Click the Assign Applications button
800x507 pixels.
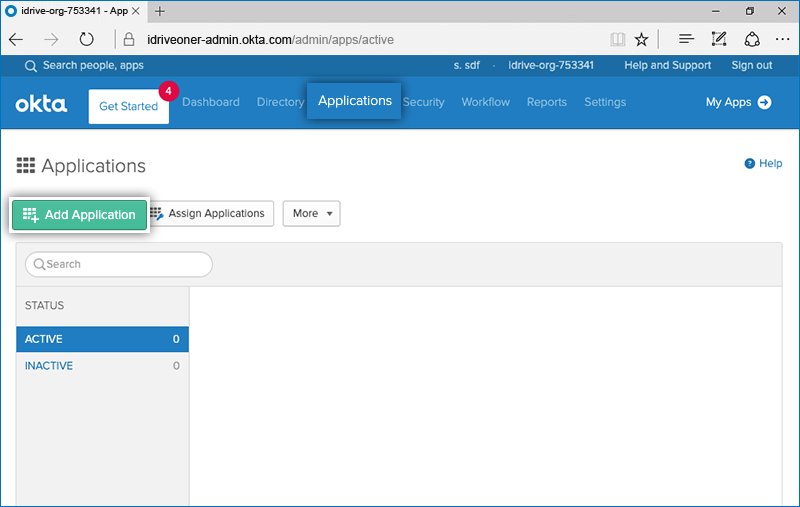[208, 214]
